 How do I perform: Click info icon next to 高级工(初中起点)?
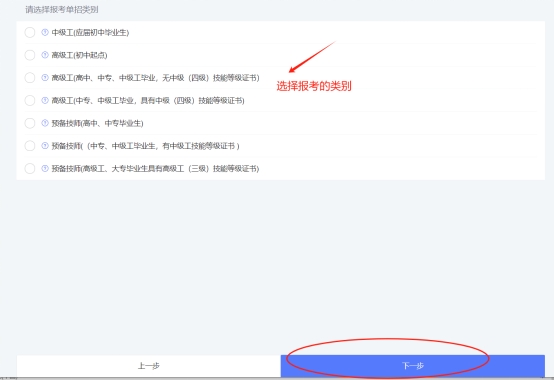point(45,55)
